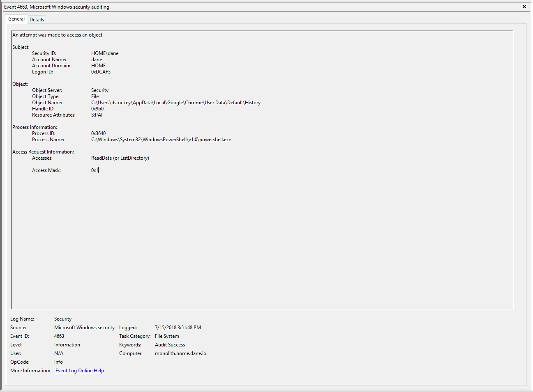Switch to the Details tab
533x392 pixels.
[x=37, y=19]
